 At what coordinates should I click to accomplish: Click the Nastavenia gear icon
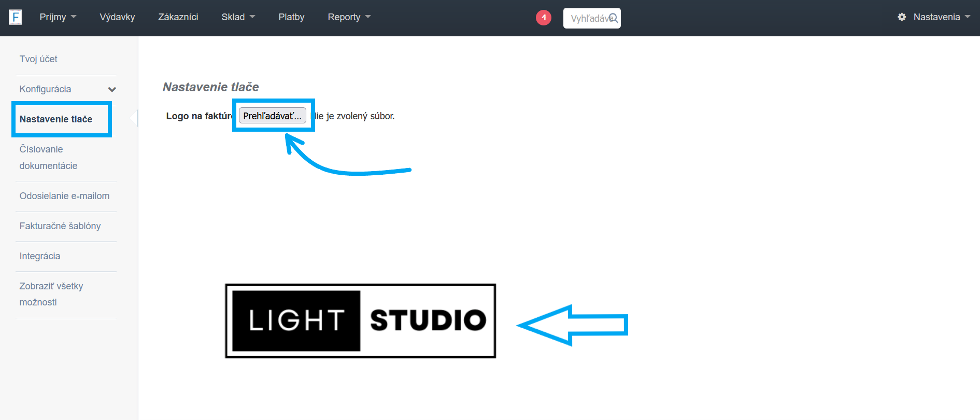click(902, 17)
